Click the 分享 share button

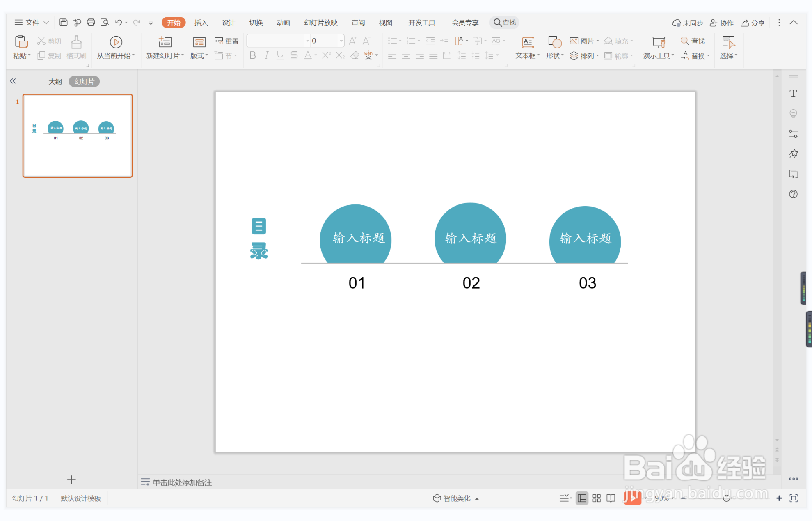tap(753, 23)
